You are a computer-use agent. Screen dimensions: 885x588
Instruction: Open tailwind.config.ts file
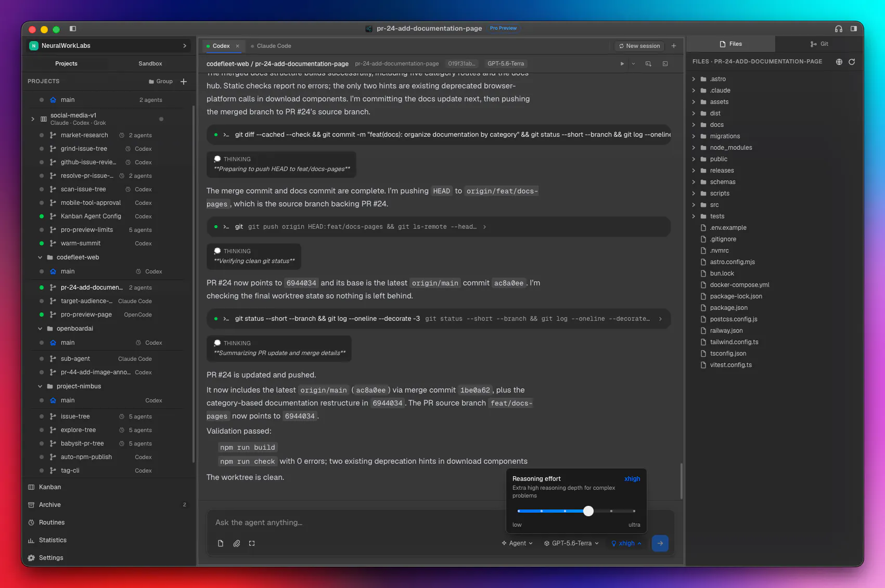click(x=734, y=342)
